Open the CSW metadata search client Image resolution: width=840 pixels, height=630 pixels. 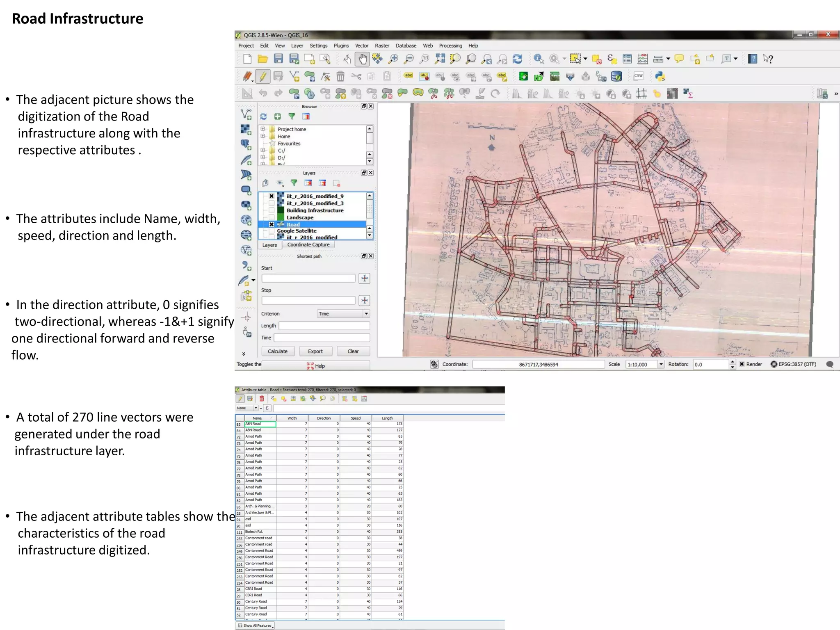pos(639,76)
